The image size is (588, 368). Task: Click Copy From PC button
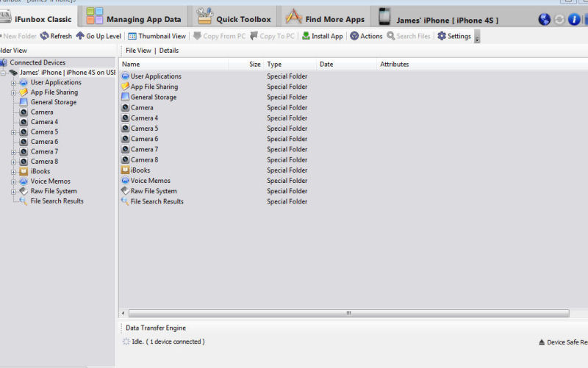click(x=219, y=36)
